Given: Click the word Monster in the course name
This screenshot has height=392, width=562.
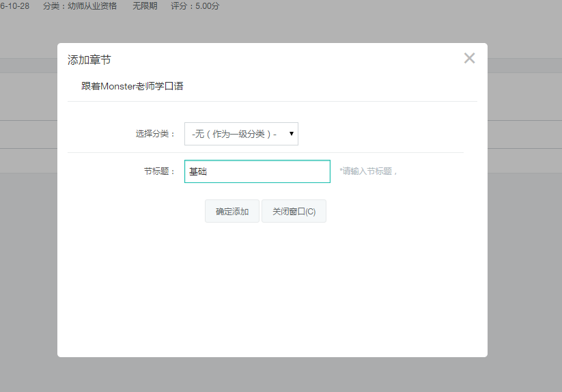Looking at the screenshot, I should tap(120, 86).
